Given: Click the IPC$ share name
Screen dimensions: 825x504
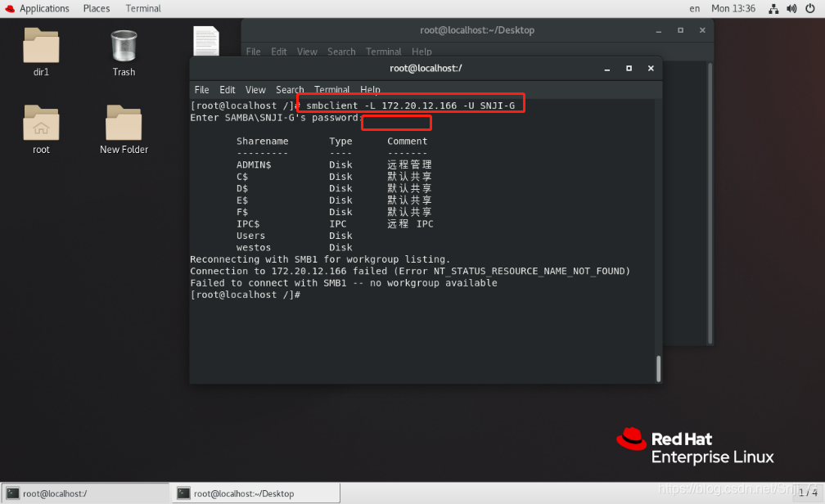Looking at the screenshot, I should pyautogui.click(x=248, y=224).
